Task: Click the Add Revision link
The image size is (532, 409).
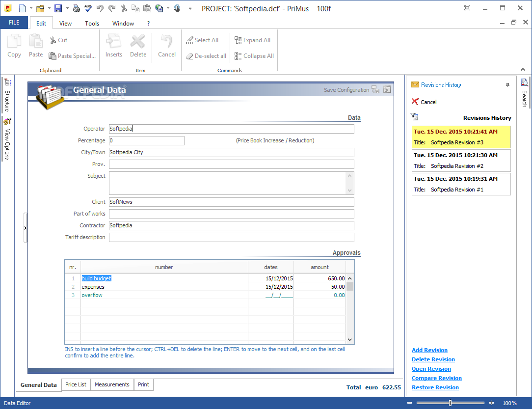Action: coord(429,350)
